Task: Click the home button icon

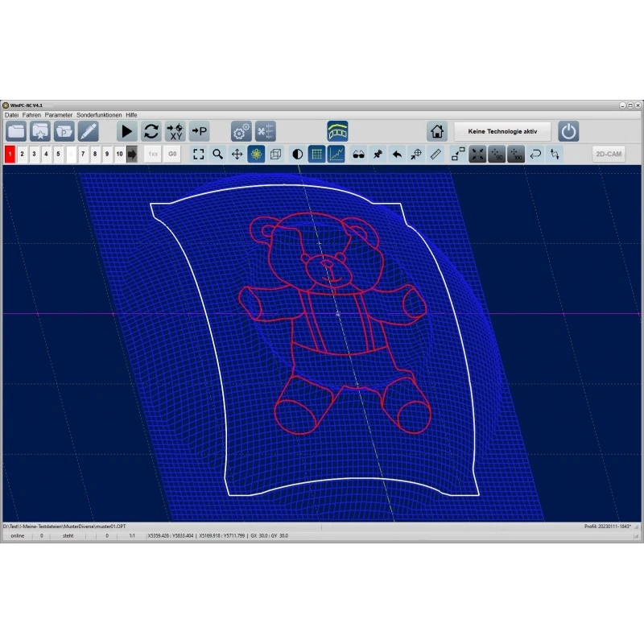Action: (437, 131)
